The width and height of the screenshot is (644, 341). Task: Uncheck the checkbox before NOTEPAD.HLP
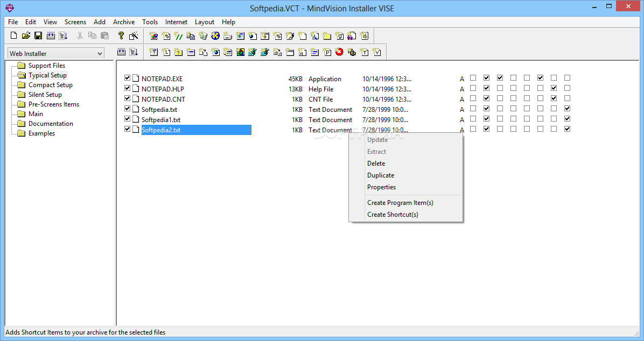[x=127, y=88]
